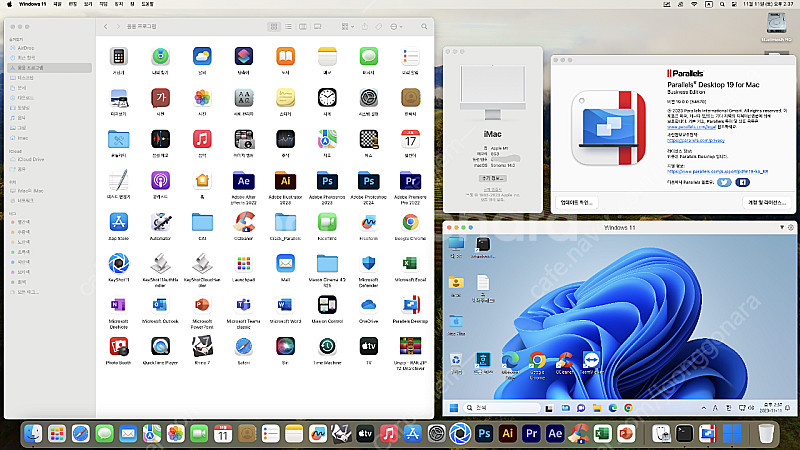
Task: Open Adobe After Effects 2022 in Finder
Action: tap(244, 181)
